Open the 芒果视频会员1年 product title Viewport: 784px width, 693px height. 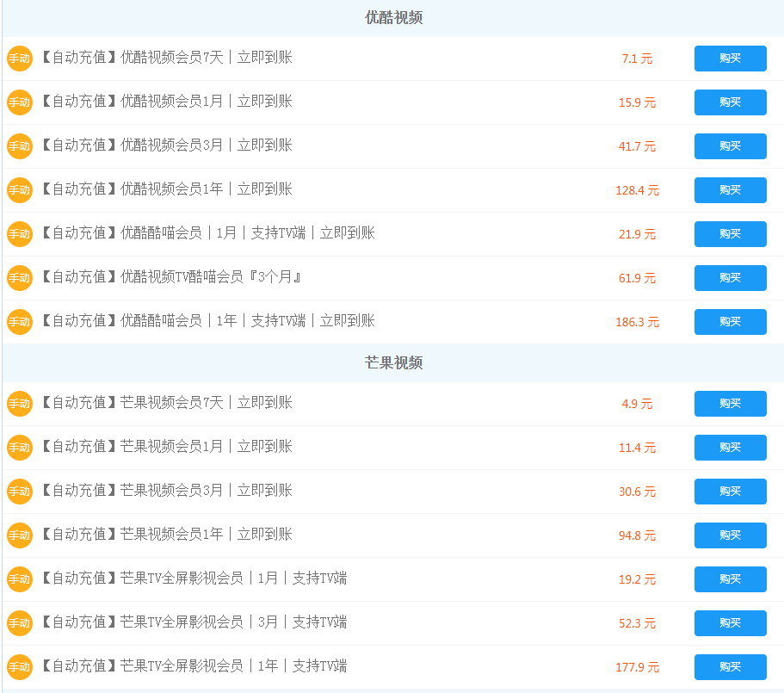click(166, 535)
